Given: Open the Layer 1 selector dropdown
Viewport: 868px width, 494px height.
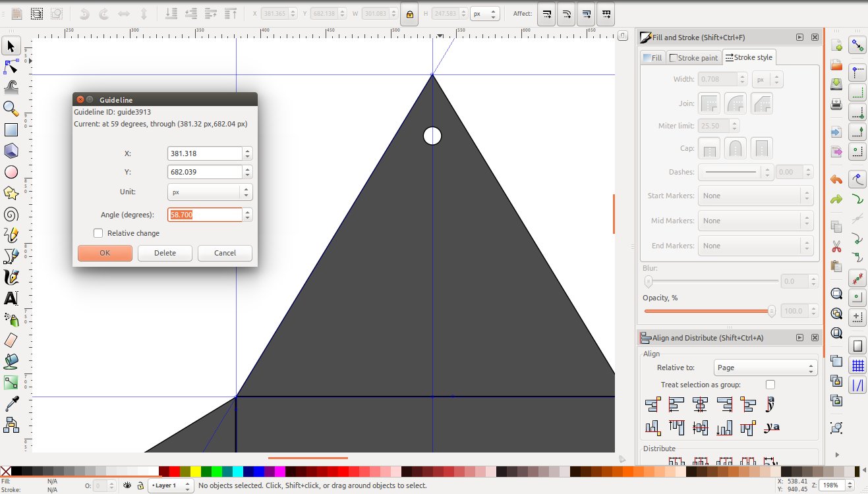Looking at the screenshot, I should 171,485.
